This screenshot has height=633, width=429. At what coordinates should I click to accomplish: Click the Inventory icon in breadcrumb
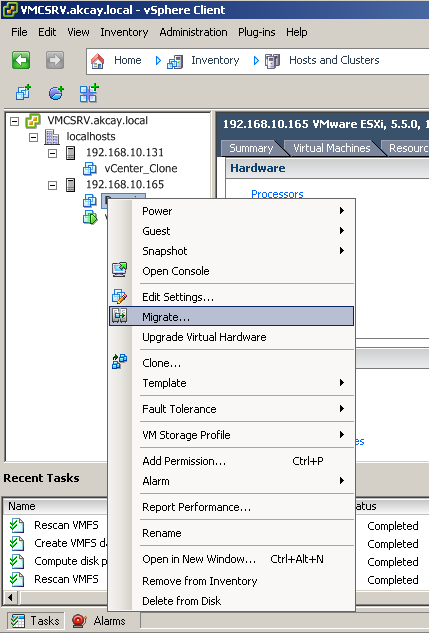point(175,61)
